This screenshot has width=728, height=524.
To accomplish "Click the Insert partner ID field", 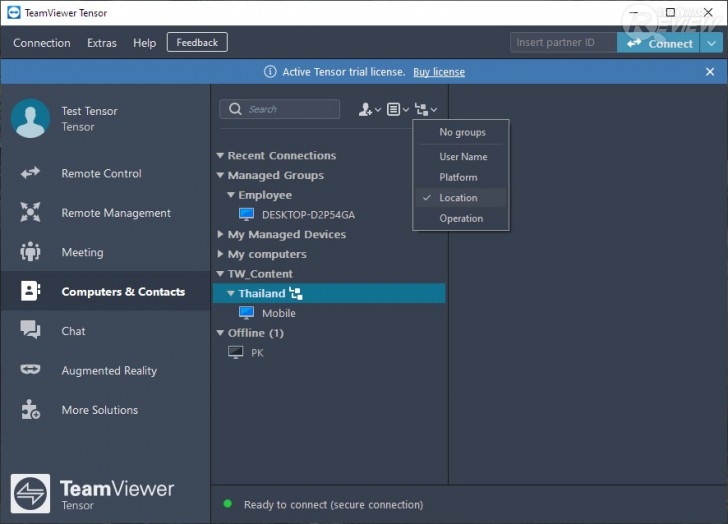I will point(563,43).
